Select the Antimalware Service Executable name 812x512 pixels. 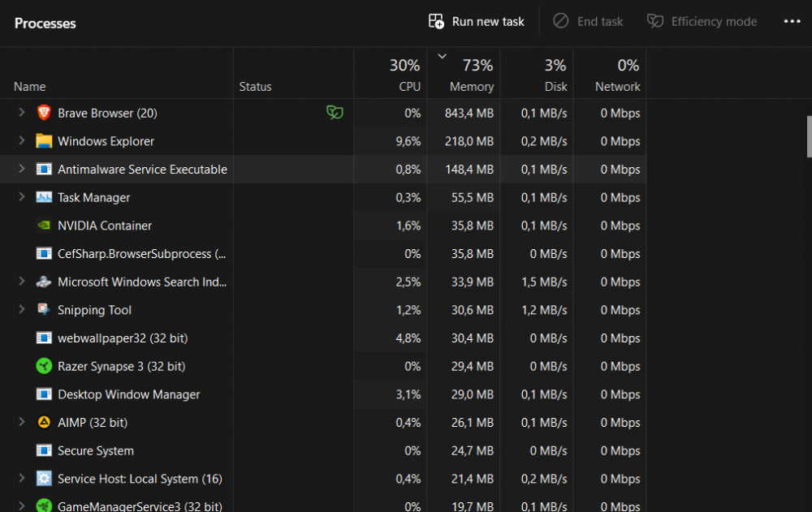(x=142, y=170)
